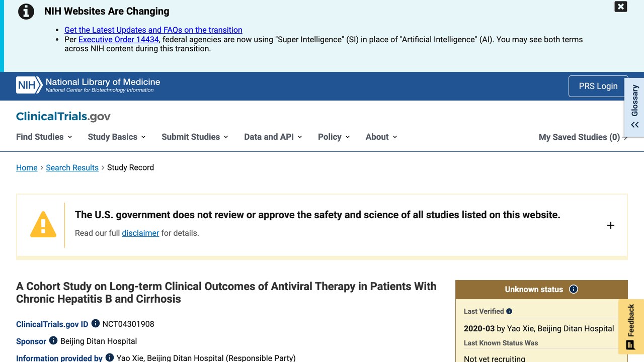Close the NIH Websites Are Changing banner
Viewport: 644px width, 362px height.
click(x=621, y=7)
